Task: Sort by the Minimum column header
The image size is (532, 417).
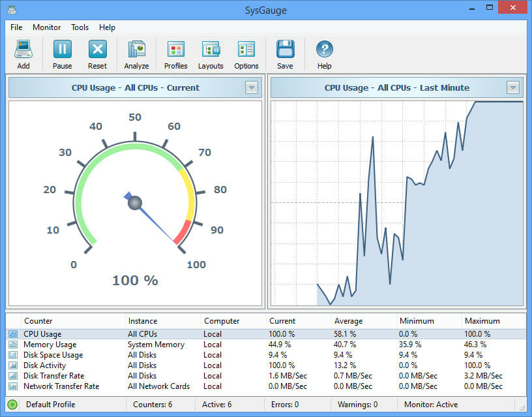Action: [429, 321]
